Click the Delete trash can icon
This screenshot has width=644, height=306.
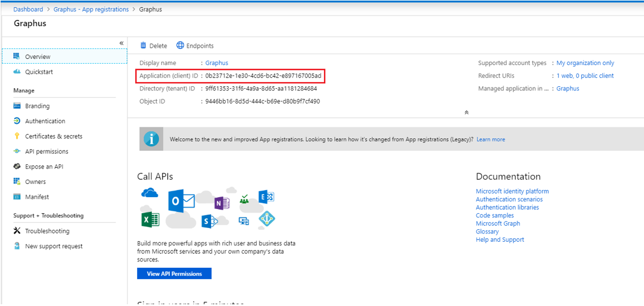pyautogui.click(x=144, y=45)
